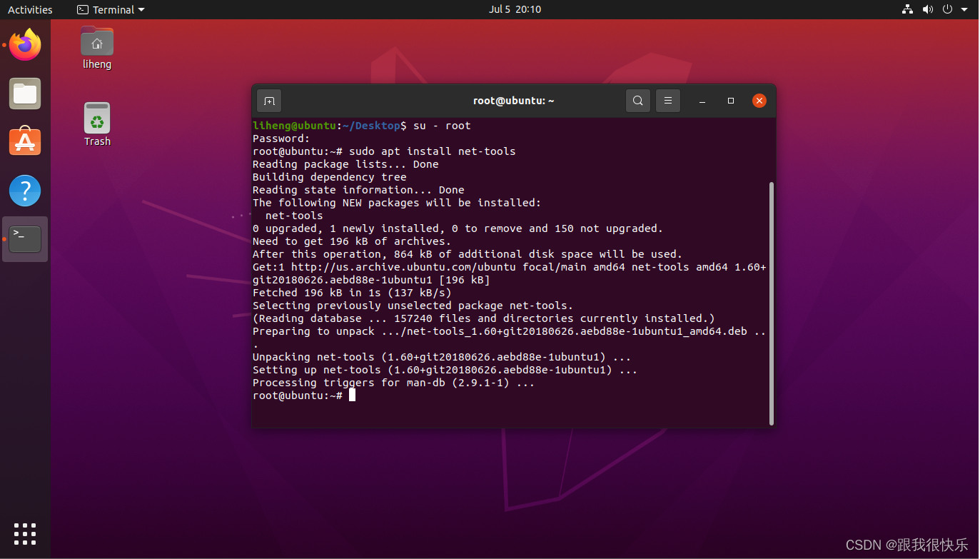
Task: Click the last root@ubuntu prompt cursor
Action: tap(352, 396)
